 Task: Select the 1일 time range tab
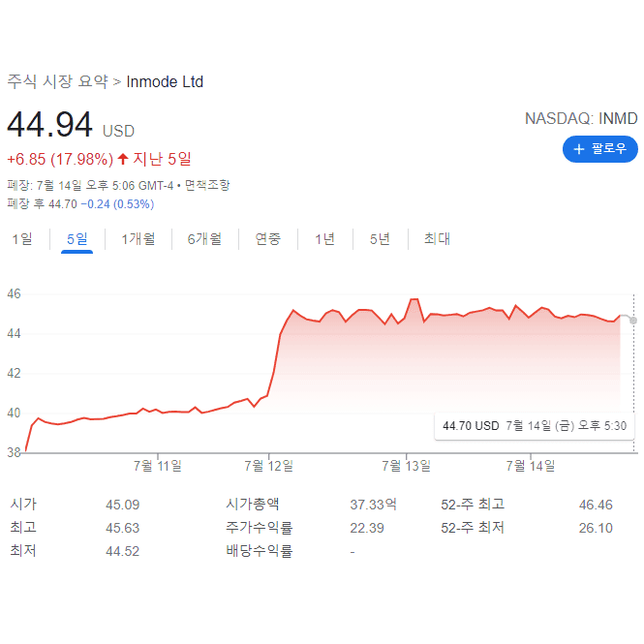pyautogui.click(x=22, y=238)
